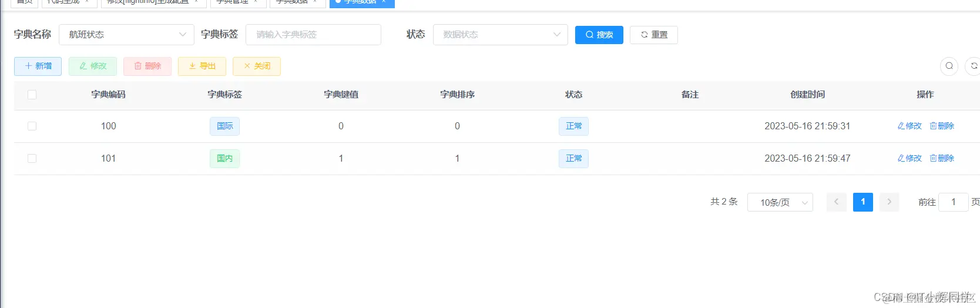Click the 字典键值 column header
Image resolution: width=980 pixels, height=308 pixels.
click(341, 95)
